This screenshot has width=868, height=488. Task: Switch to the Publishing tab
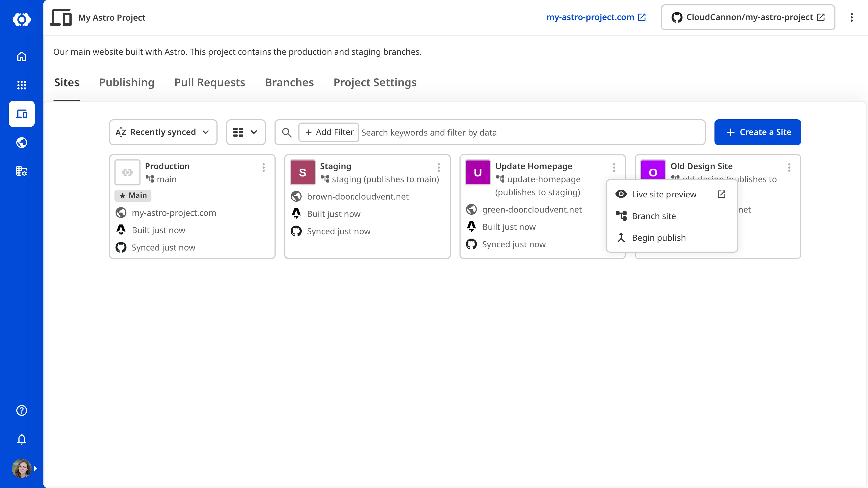coord(127,82)
